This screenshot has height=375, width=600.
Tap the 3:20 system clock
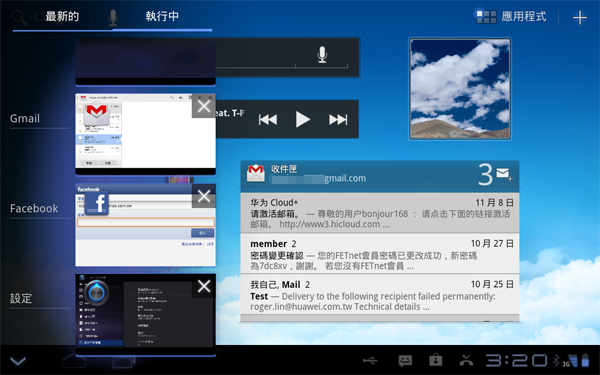[x=517, y=360]
